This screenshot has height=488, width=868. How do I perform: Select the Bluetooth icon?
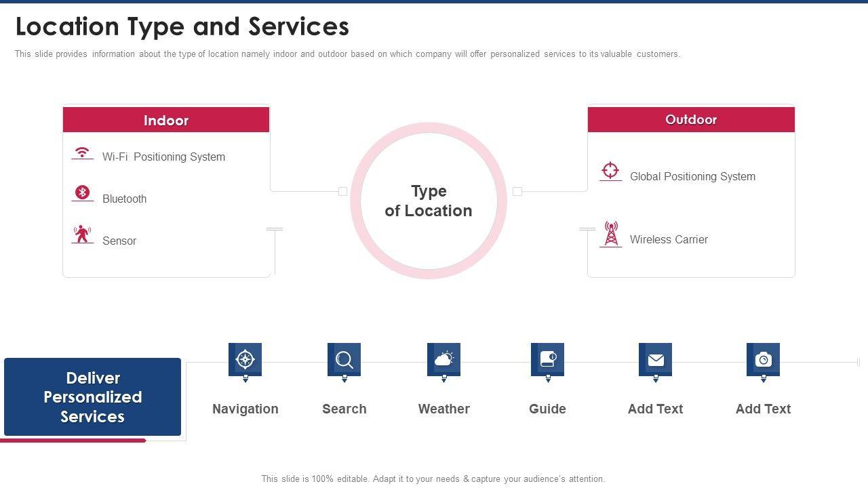point(82,192)
